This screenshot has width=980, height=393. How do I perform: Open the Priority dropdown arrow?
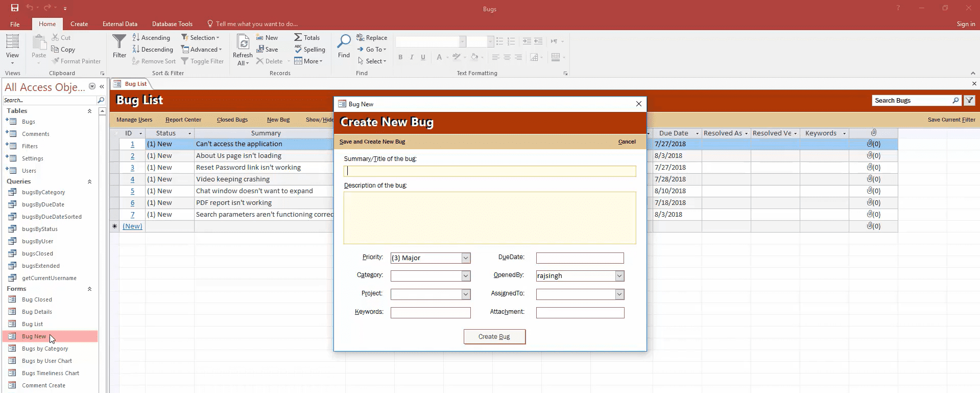point(466,258)
